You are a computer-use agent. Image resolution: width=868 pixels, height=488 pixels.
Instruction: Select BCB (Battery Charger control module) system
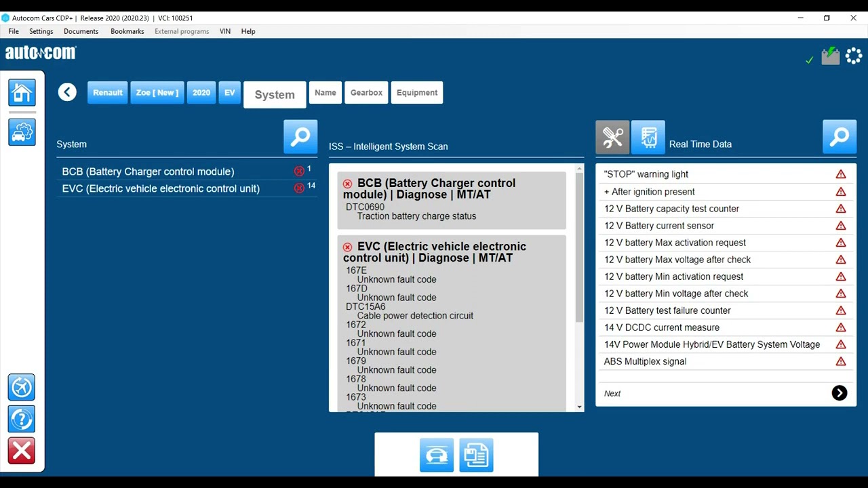point(186,171)
